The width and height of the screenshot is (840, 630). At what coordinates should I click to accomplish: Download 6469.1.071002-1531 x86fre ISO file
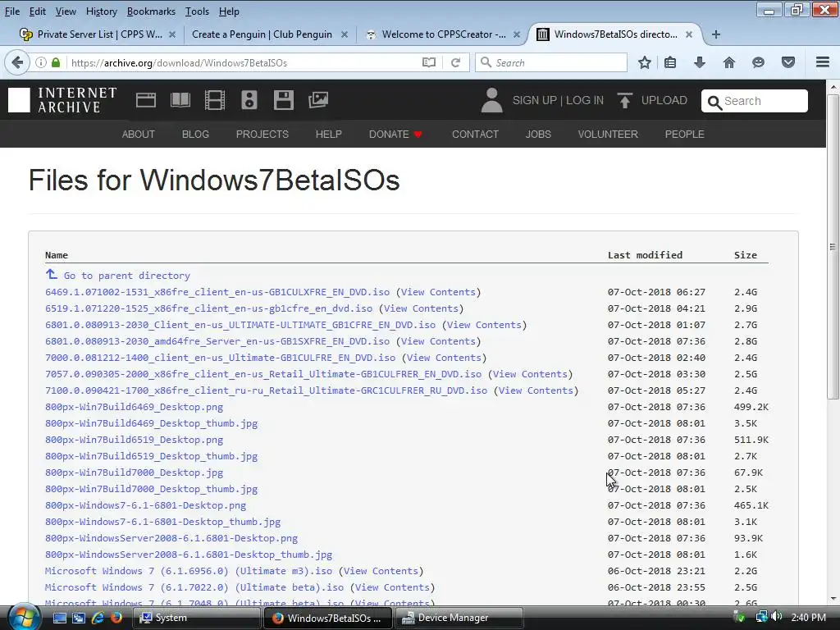(217, 292)
